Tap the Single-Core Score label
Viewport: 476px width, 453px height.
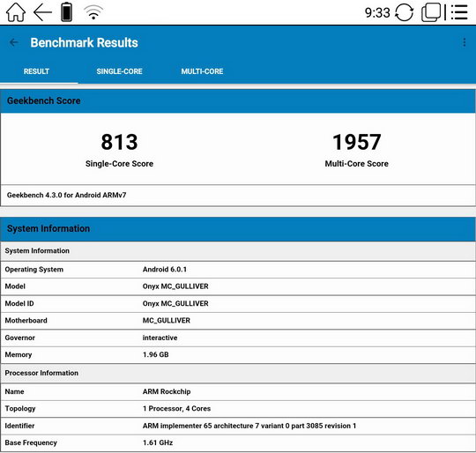point(119,164)
